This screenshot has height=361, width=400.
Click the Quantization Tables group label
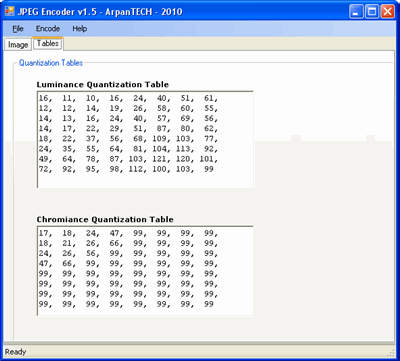tap(51, 63)
